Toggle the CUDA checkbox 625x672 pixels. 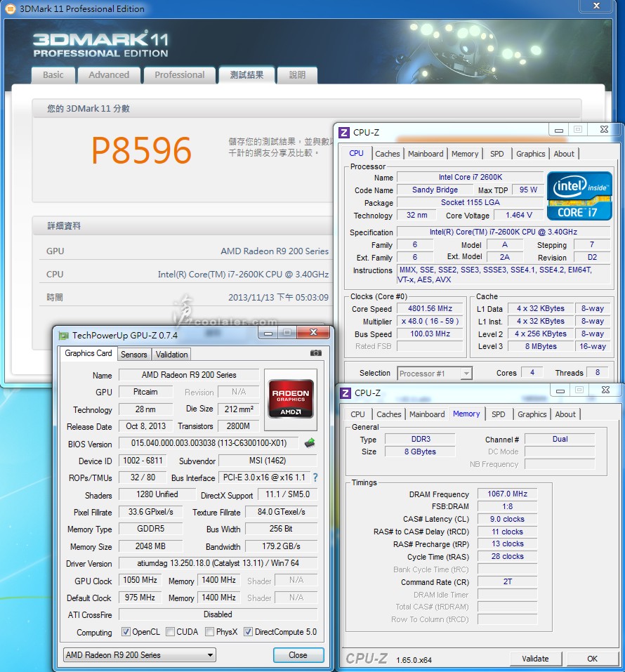click(170, 632)
